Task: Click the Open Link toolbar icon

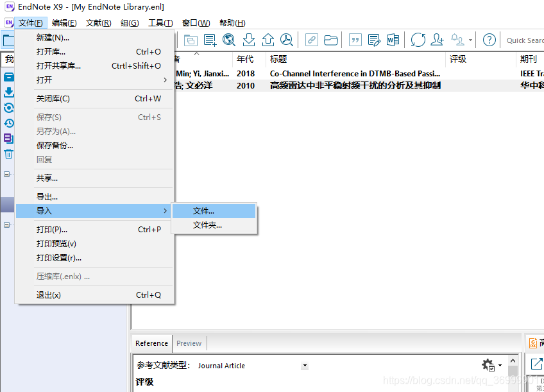Action: 312,40
